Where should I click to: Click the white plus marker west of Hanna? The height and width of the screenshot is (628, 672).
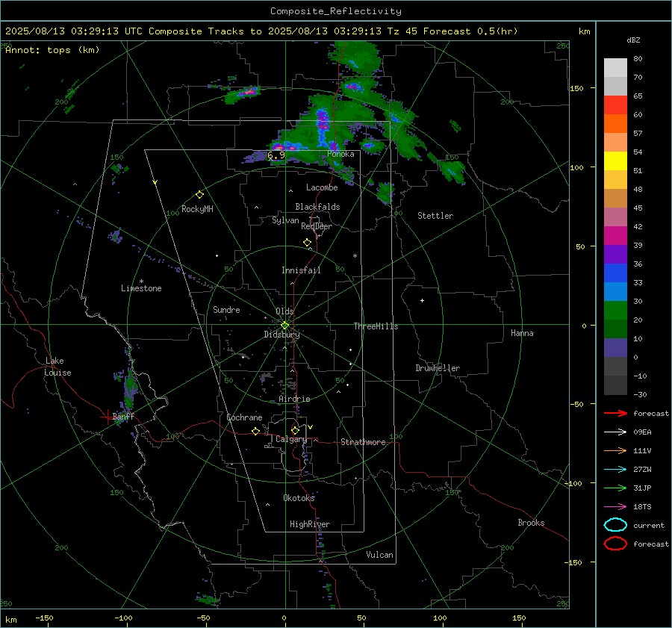tap(422, 300)
